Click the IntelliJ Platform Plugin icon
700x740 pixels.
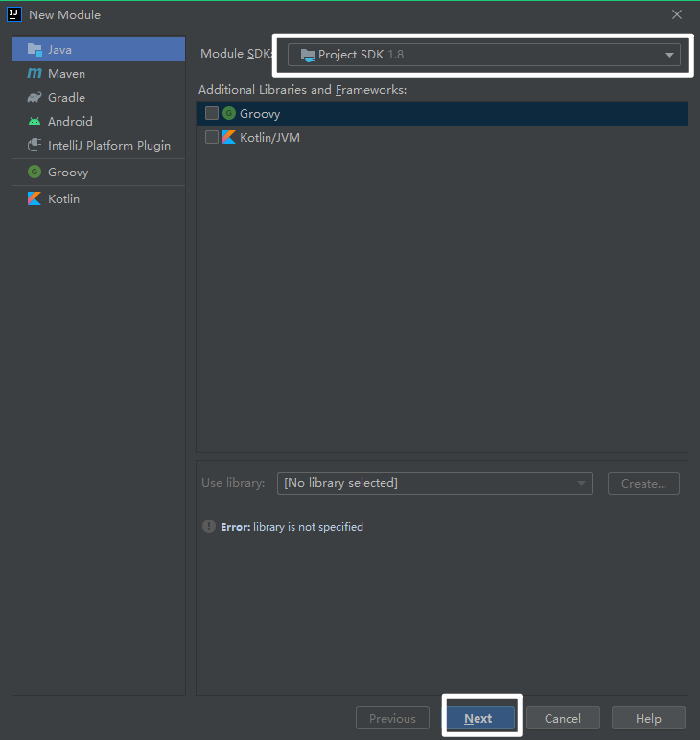click(x=35, y=145)
